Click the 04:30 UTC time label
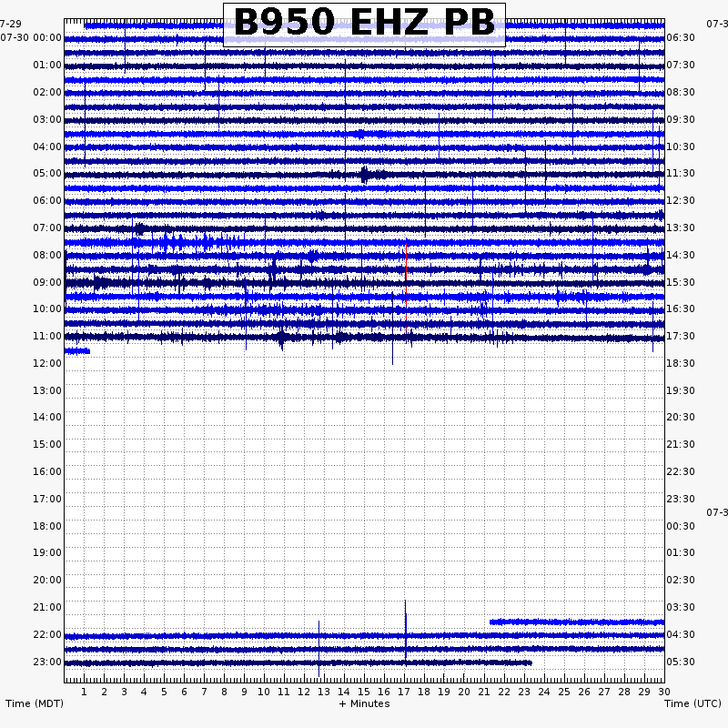 tap(681, 634)
